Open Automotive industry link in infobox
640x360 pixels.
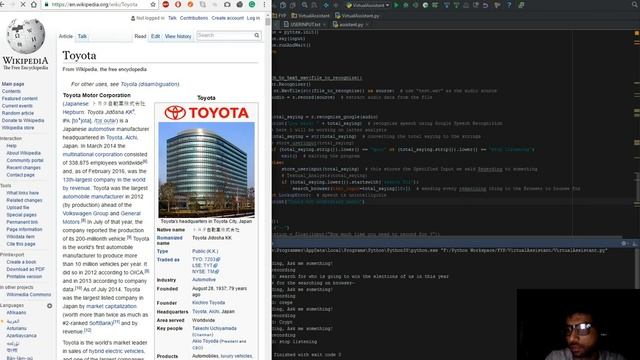[x=204, y=280]
